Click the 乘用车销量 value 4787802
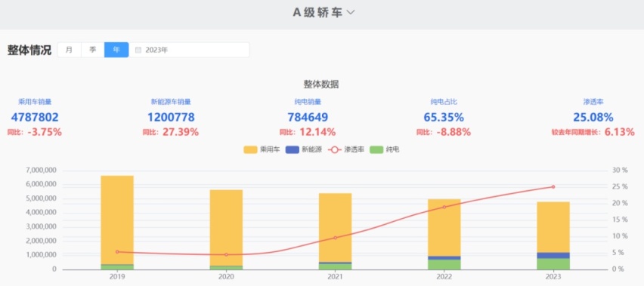The height and width of the screenshot is (286, 644). point(35,118)
